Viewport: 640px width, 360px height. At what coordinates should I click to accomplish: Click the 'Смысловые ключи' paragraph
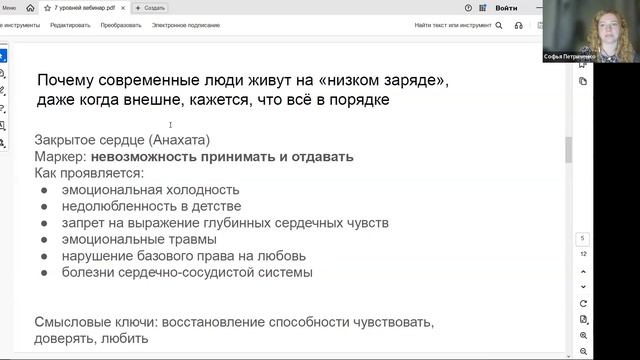(x=234, y=330)
